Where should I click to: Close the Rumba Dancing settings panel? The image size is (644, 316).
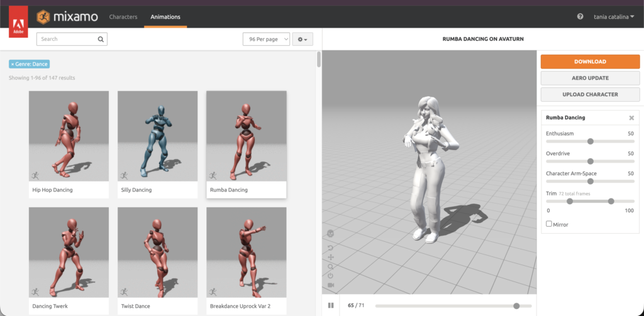pyautogui.click(x=631, y=118)
